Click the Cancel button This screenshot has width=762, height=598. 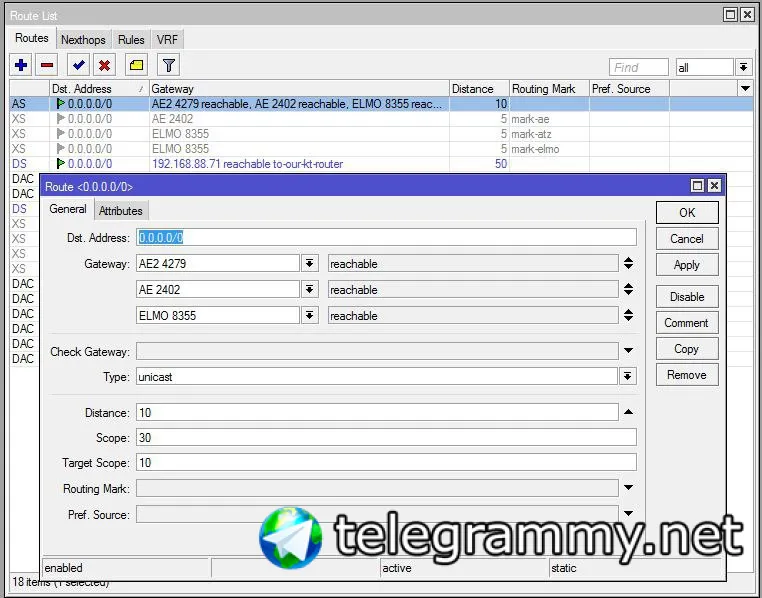687,239
